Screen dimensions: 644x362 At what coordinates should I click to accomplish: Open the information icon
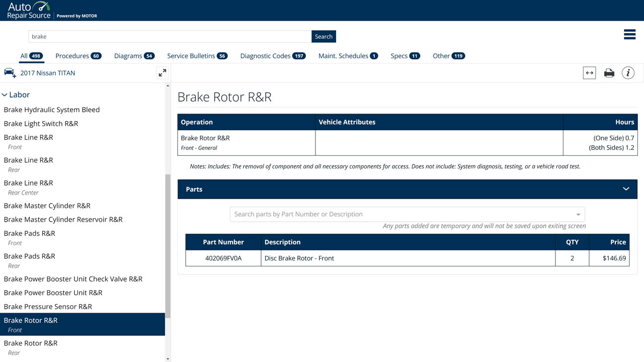628,73
